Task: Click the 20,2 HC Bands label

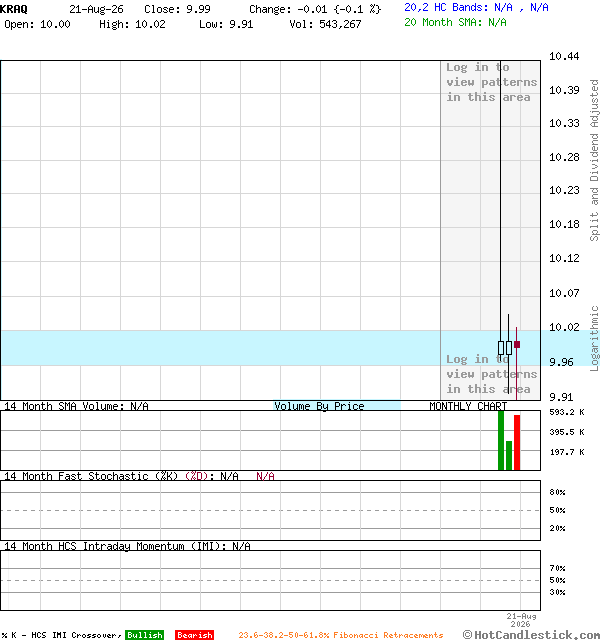Action: [476, 7]
